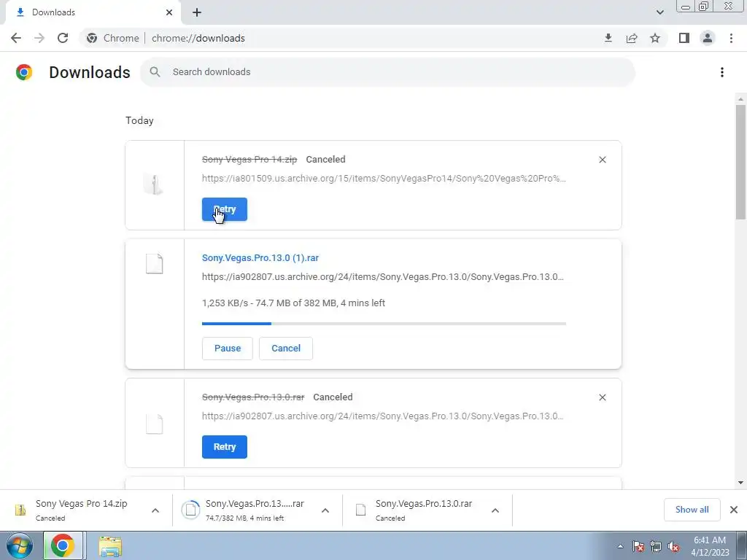The width and height of the screenshot is (747, 560).
Task: Expand options for in-progress rar shelf item
Action: pyautogui.click(x=325, y=510)
